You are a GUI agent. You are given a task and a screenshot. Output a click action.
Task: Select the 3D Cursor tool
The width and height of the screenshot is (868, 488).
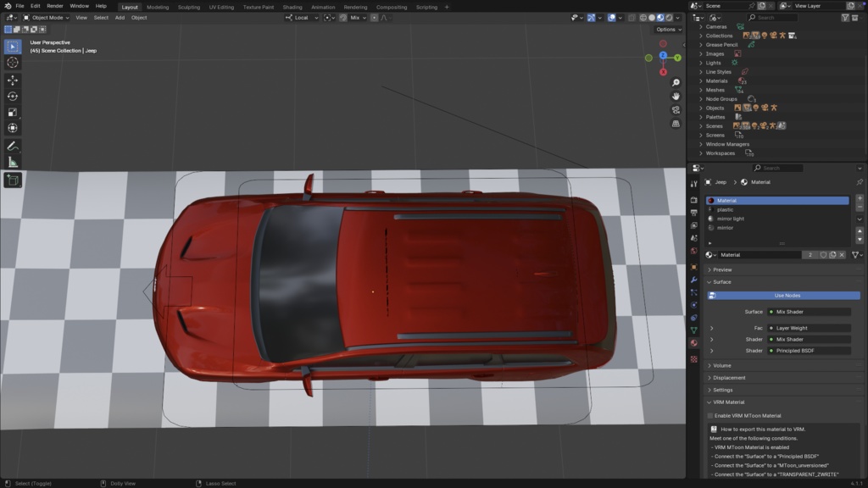click(x=13, y=63)
